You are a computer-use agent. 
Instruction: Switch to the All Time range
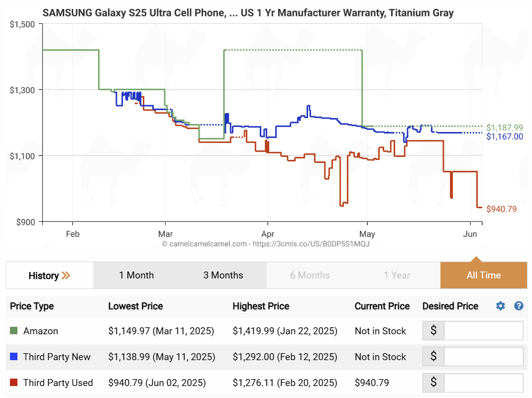483,275
